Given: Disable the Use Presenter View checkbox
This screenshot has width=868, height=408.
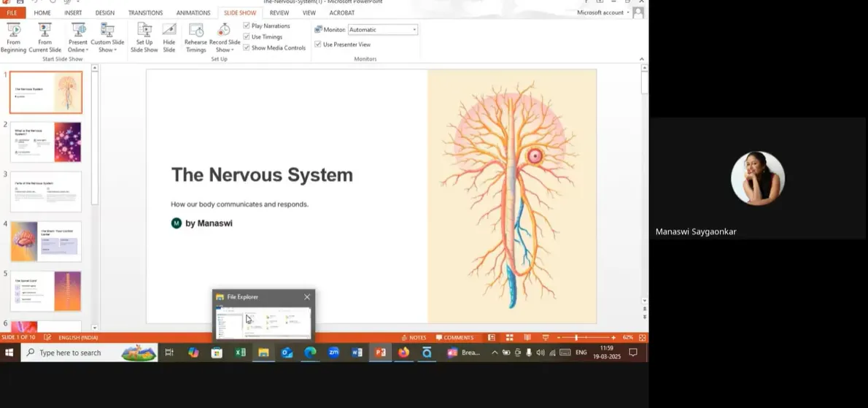Looking at the screenshot, I should [x=318, y=45].
